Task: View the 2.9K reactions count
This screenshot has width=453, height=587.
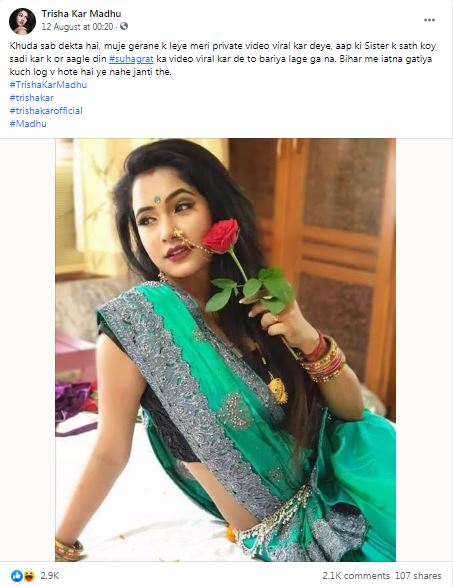Action: pyautogui.click(x=49, y=575)
